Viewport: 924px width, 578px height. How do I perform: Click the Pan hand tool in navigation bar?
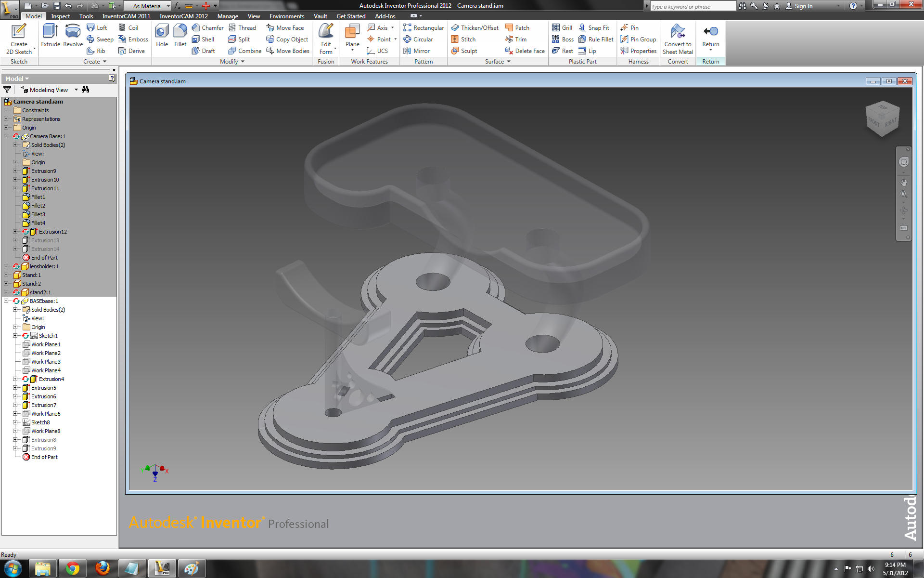(904, 183)
